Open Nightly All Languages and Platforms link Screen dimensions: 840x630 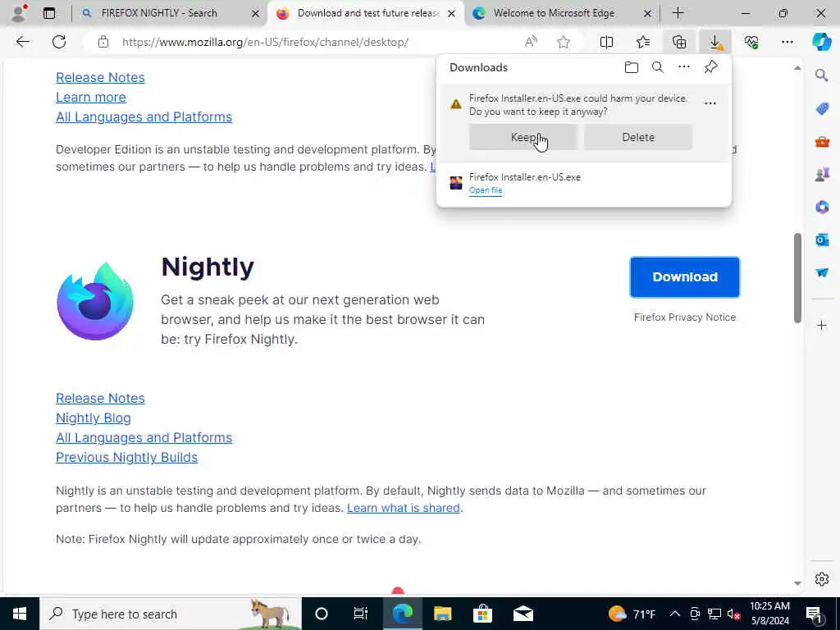point(144,438)
